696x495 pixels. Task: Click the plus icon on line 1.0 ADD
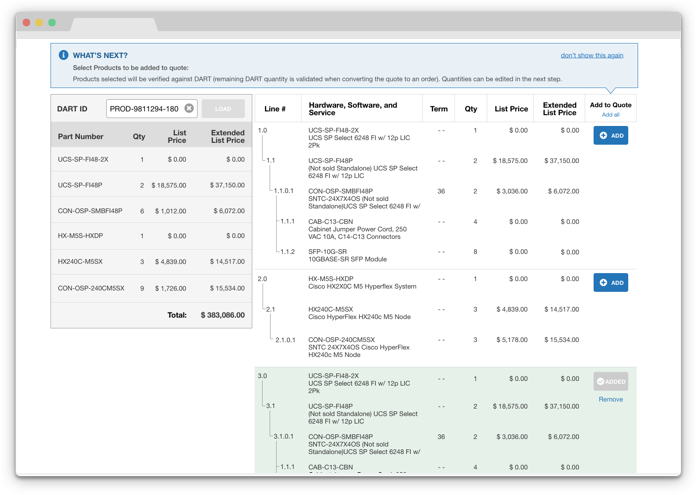point(603,135)
